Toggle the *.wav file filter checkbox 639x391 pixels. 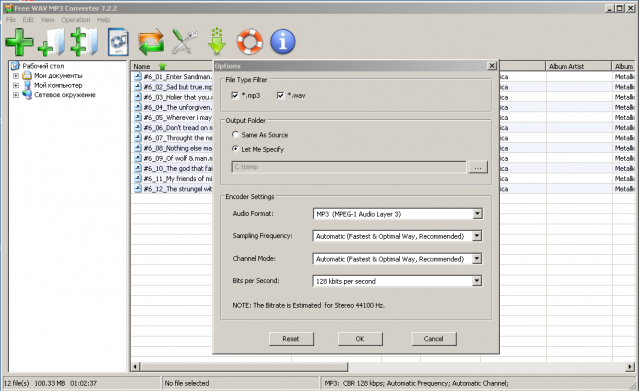pyautogui.click(x=280, y=95)
